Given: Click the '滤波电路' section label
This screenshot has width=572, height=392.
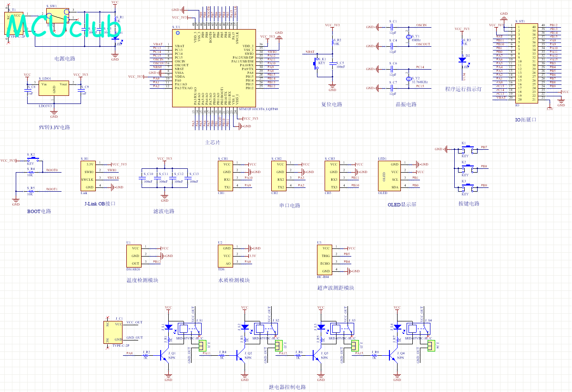Looking at the screenshot, I should [164, 211].
